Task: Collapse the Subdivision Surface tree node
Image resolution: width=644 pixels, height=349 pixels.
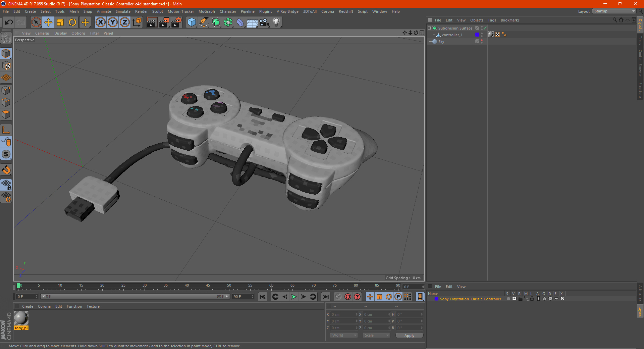Action: [x=429, y=28]
